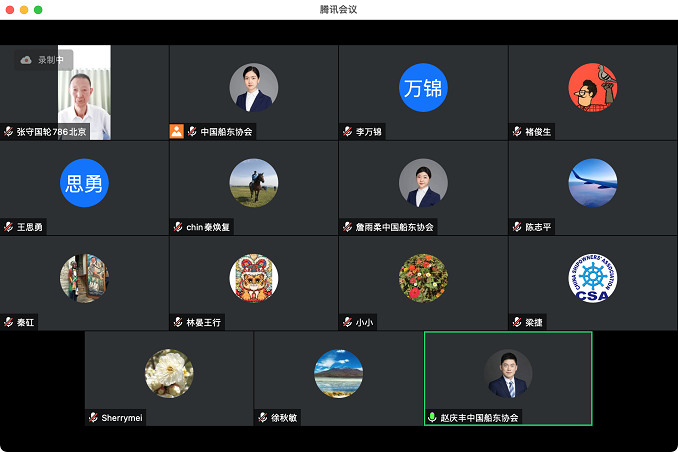Select the flower field avatar of 小小
This screenshot has height=452, width=678.
[x=423, y=278]
